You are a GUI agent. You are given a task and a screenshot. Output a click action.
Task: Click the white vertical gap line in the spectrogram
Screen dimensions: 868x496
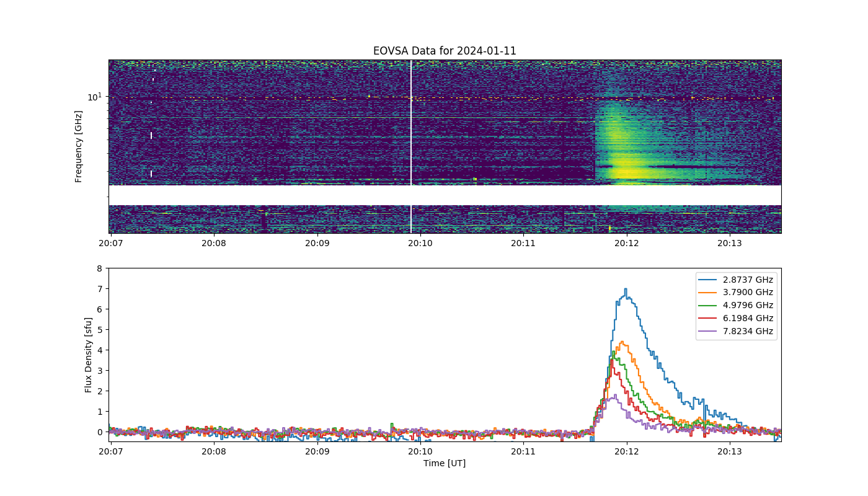(x=411, y=146)
